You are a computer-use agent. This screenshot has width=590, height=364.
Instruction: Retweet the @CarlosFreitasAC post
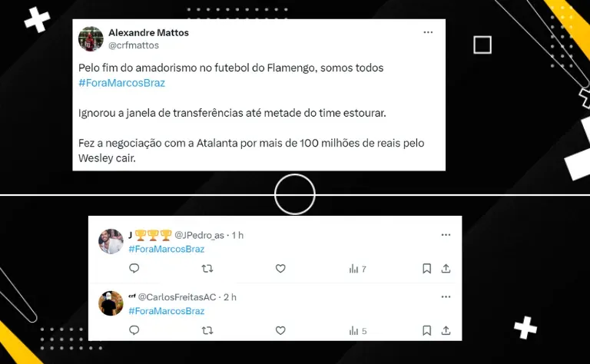(207, 330)
